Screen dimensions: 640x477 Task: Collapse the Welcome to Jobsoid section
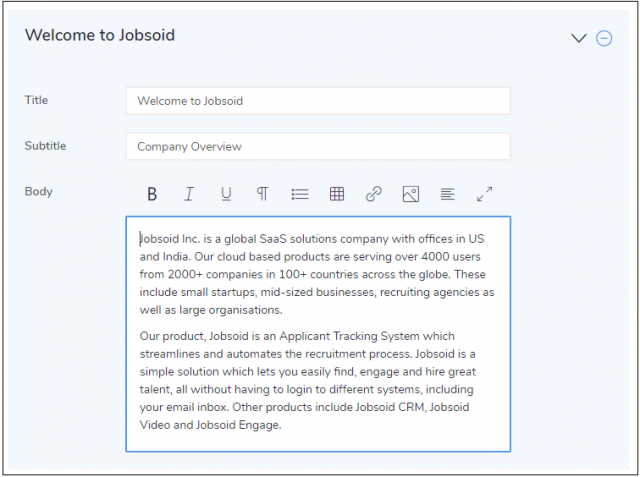[x=579, y=38]
